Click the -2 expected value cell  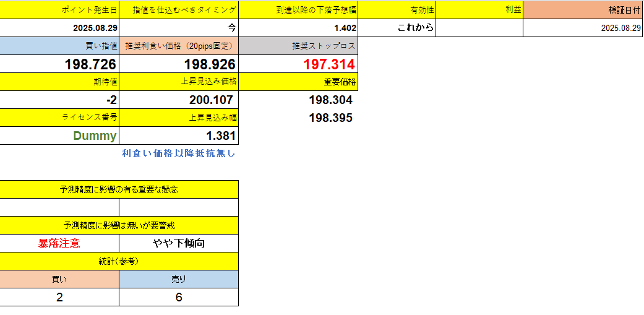click(59, 100)
